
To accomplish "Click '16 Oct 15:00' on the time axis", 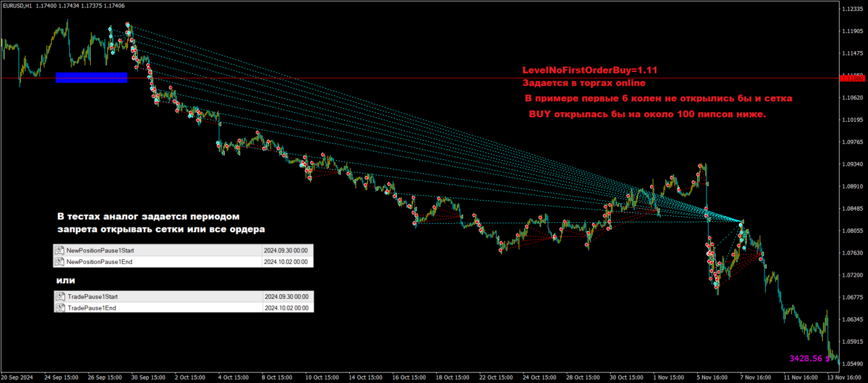I will pyautogui.click(x=410, y=378).
